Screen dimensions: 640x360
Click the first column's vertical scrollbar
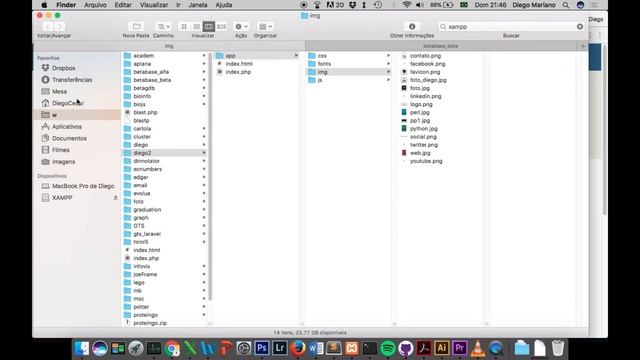[x=210, y=176]
